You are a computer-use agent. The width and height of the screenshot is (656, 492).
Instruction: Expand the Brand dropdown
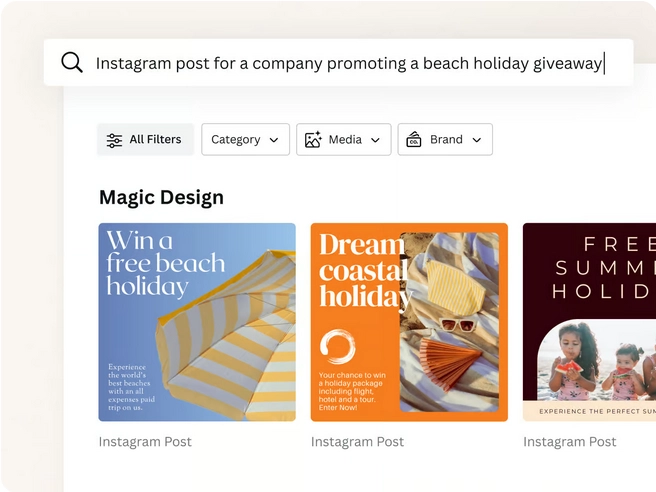click(x=445, y=140)
